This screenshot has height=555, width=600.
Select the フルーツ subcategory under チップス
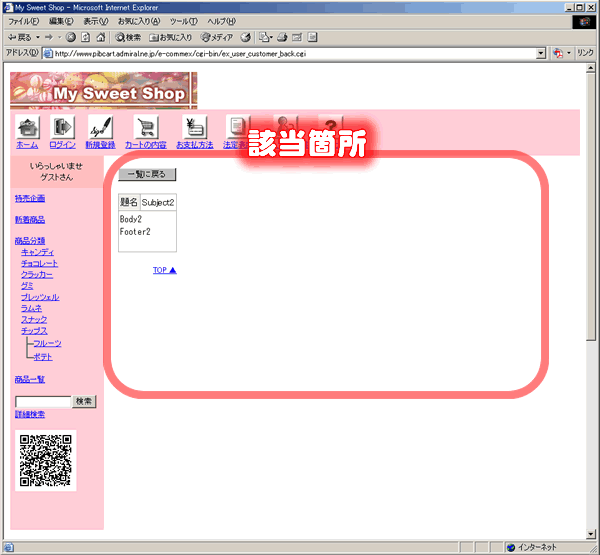(x=47, y=343)
